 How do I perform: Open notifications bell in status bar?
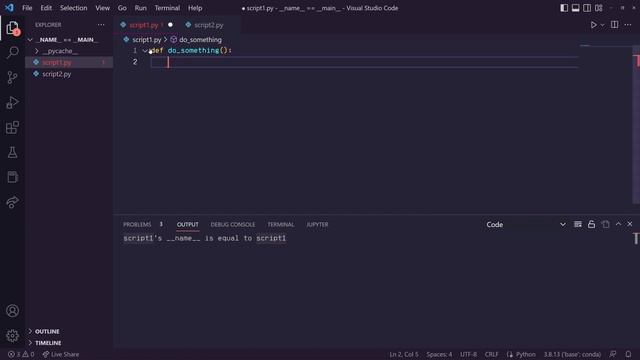tap(628, 354)
